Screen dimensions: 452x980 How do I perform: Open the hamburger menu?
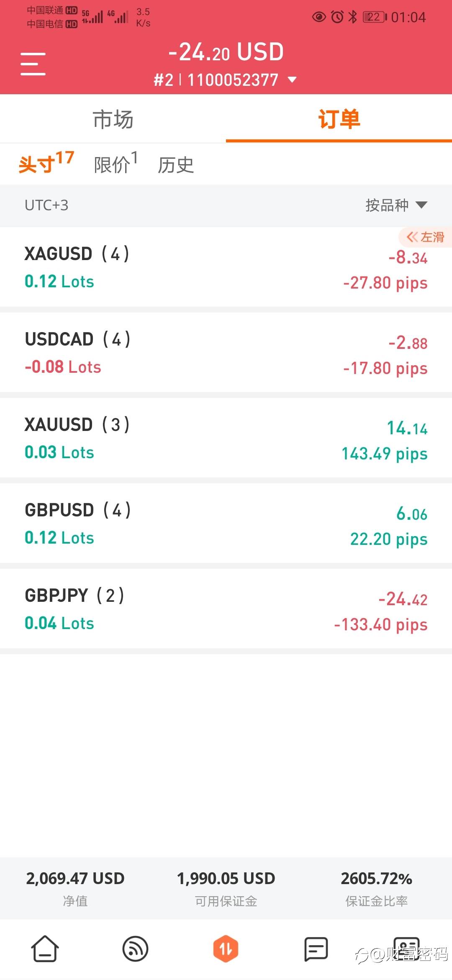click(x=33, y=64)
